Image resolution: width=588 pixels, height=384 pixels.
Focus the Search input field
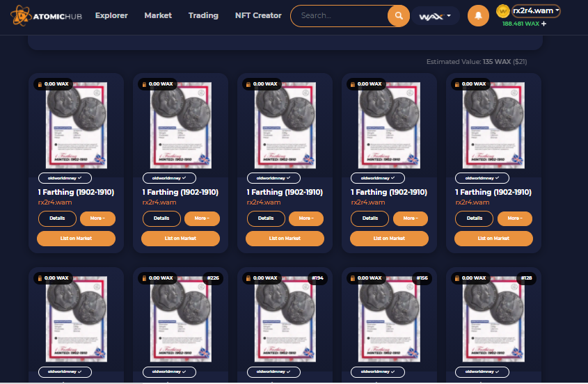(340, 16)
